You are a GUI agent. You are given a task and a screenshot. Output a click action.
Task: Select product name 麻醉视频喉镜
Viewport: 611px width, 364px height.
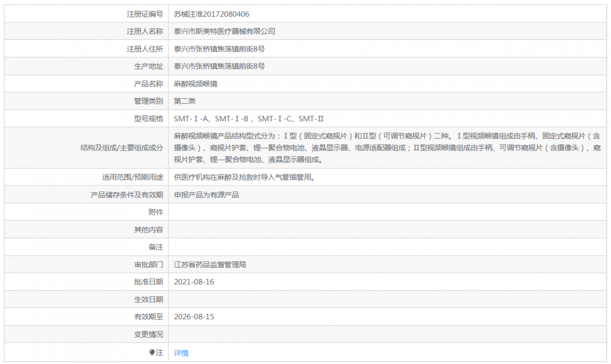click(x=196, y=83)
